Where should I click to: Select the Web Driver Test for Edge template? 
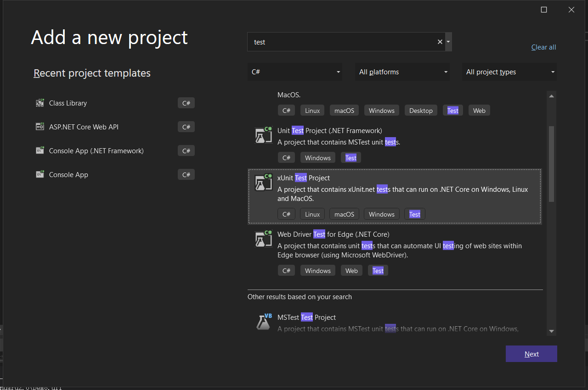(333, 234)
